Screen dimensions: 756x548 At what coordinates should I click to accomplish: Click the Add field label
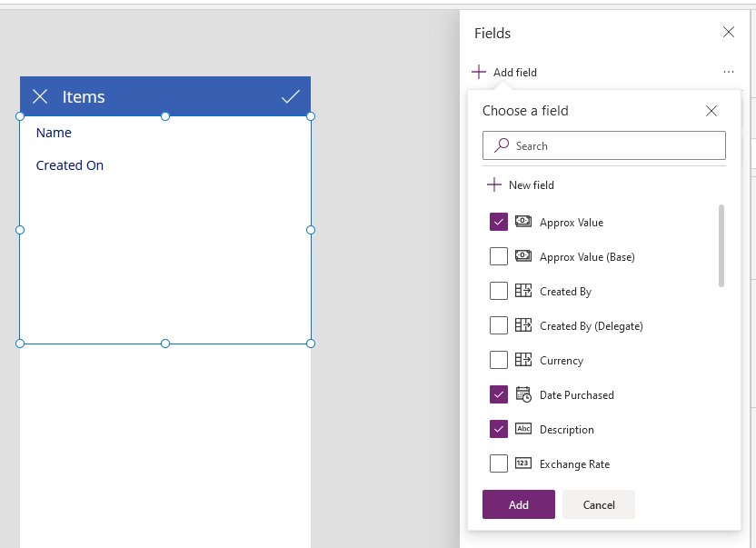(514, 73)
